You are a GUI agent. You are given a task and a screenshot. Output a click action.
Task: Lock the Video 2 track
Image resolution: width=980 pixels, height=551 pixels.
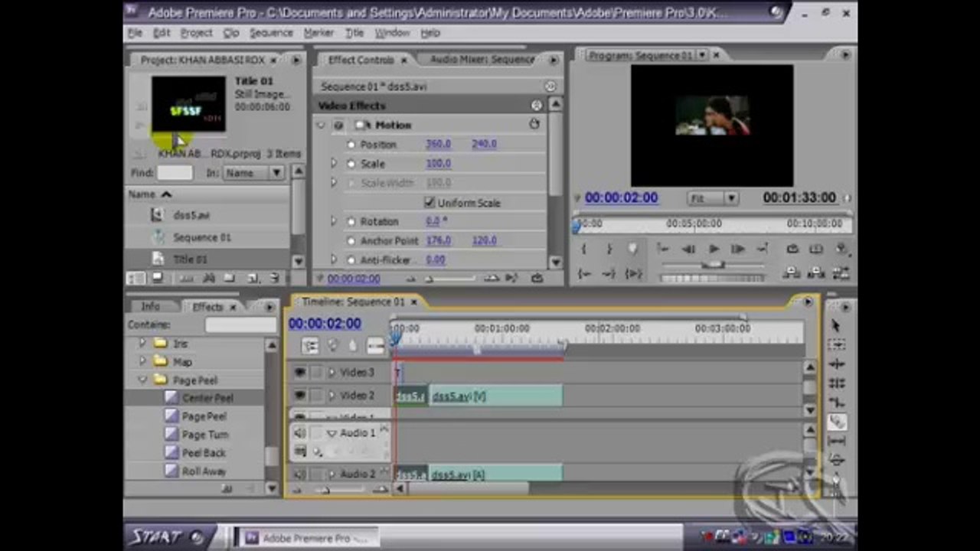coord(316,396)
